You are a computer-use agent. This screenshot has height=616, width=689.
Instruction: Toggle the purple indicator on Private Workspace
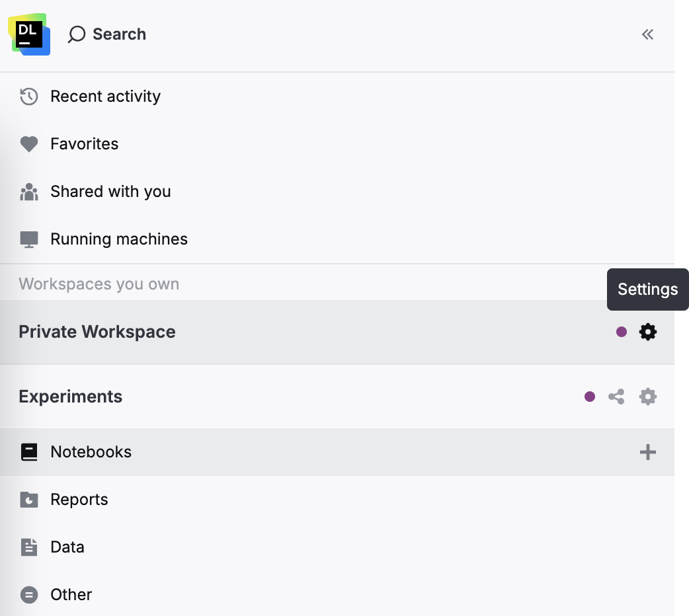[621, 332]
